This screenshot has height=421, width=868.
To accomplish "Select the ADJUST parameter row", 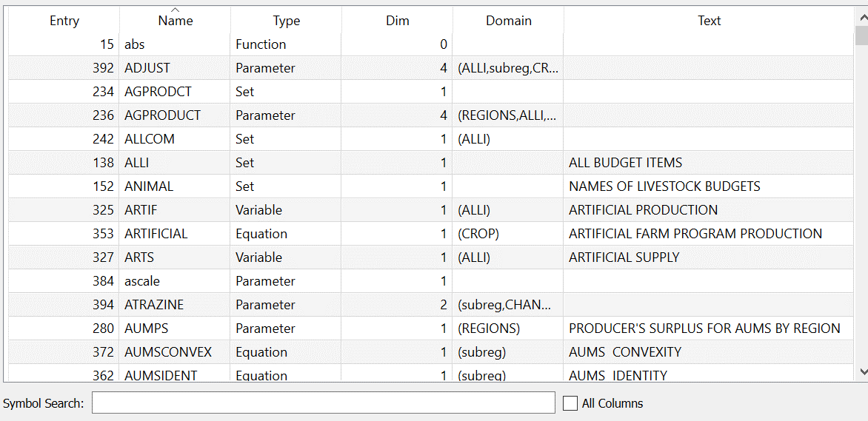I will (x=147, y=68).
